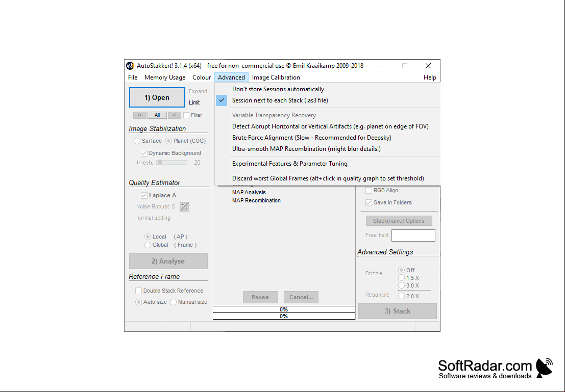Click the Pause button

260,297
